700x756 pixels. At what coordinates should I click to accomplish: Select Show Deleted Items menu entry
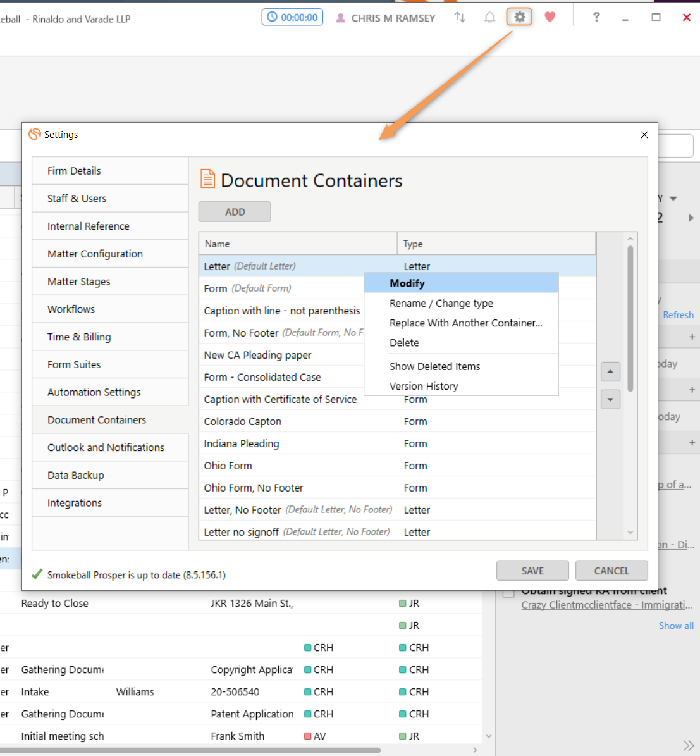[x=461, y=366]
